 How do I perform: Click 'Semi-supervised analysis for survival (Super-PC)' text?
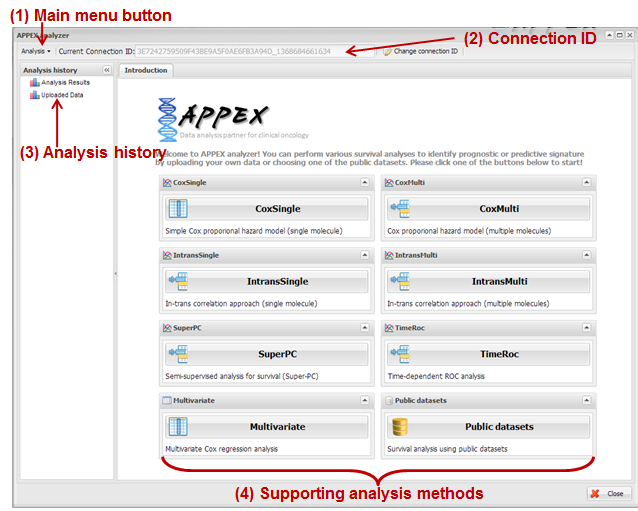point(242,376)
